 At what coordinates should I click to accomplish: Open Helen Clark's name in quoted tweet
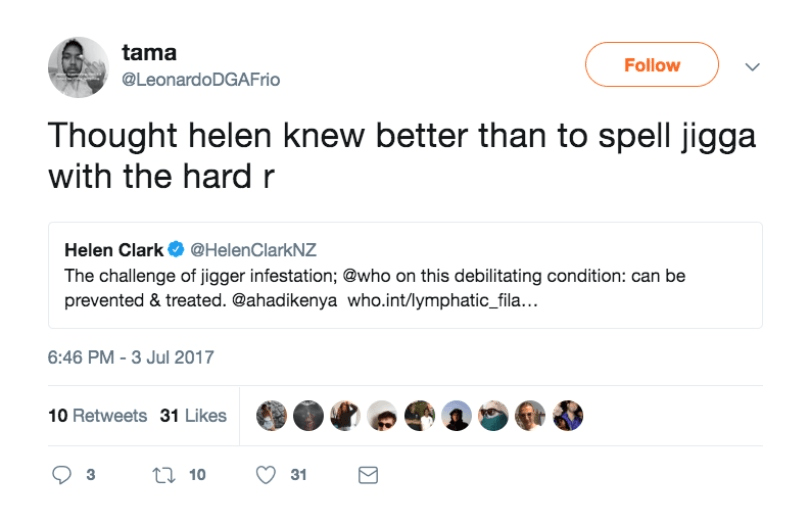(x=114, y=249)
